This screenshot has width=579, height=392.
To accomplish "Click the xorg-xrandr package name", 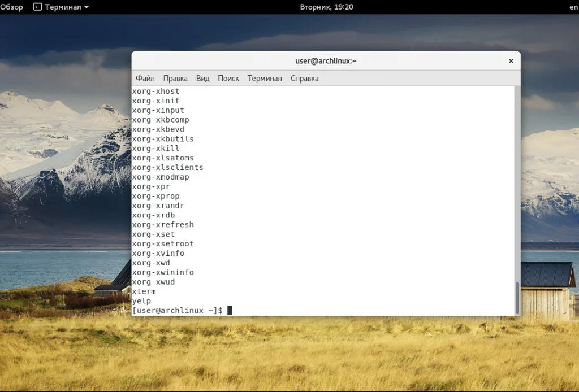I will point(158,206).
